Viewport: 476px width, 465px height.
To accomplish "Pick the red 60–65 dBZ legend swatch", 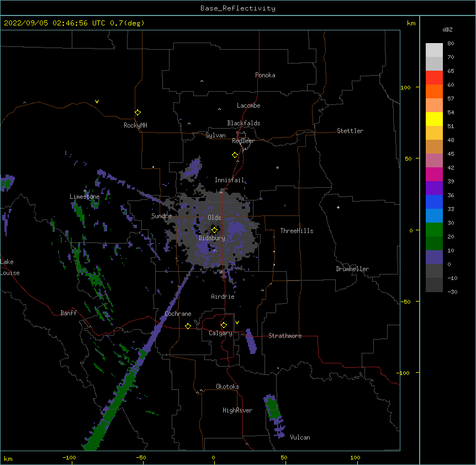I will [x=434, y=78].
